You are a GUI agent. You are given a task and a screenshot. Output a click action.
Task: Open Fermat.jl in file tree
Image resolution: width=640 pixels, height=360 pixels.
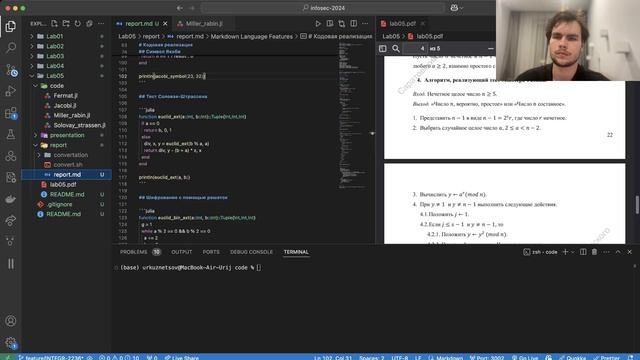65,96
